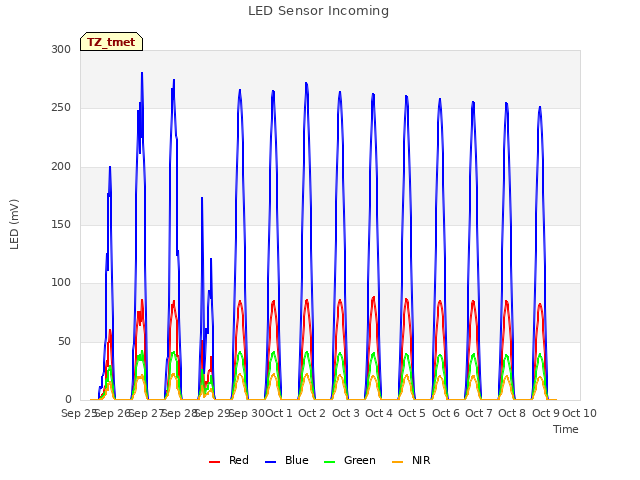Image resolution: width=640 pixels, height=480 pixels.
Task: Click the Oct 10 x-axis tick label
Action: pyautogui.click(x=579, y=413)
